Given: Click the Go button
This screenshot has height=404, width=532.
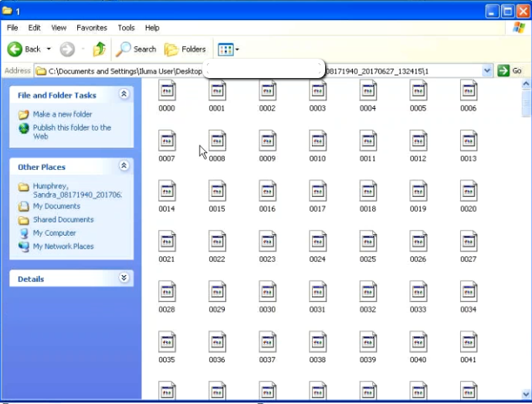Looking at the screenshot, I should pyautogui.click(x=510, y=71).
